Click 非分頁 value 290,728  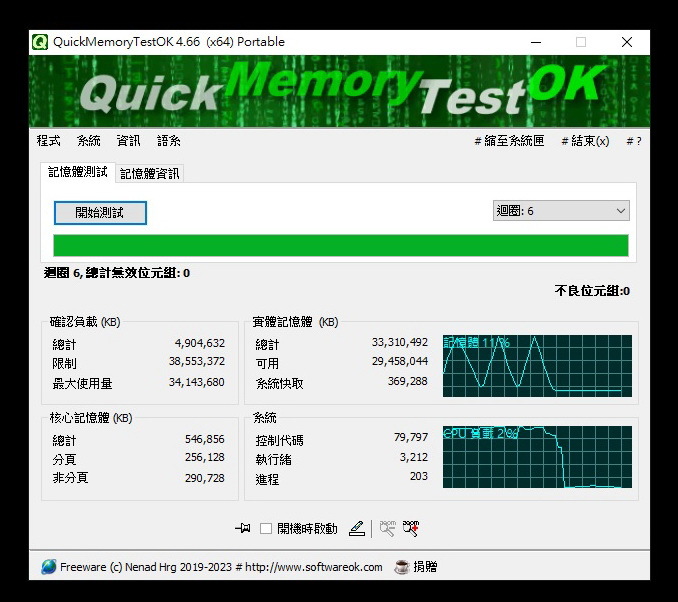coord(205,478)
